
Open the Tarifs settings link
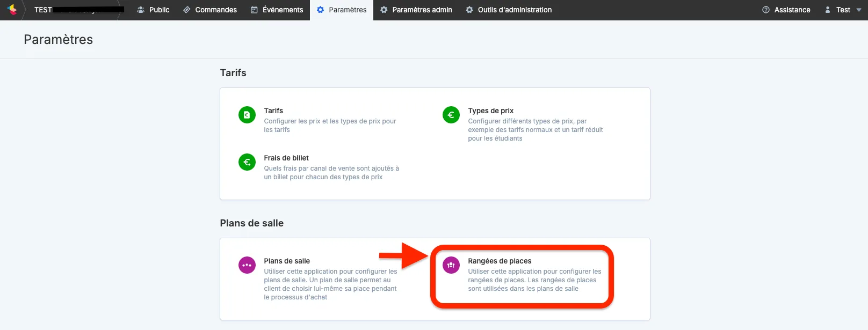tap(273, 111)
